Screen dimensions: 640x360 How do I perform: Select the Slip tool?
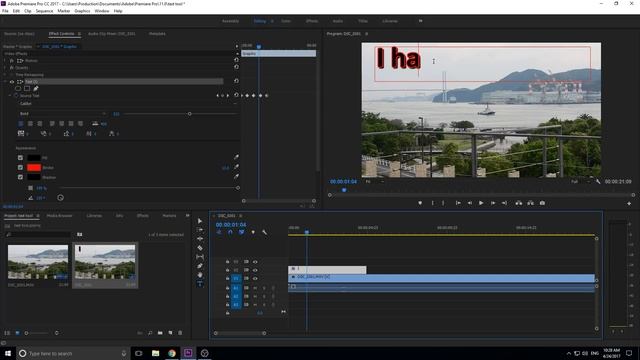point(200,257)
